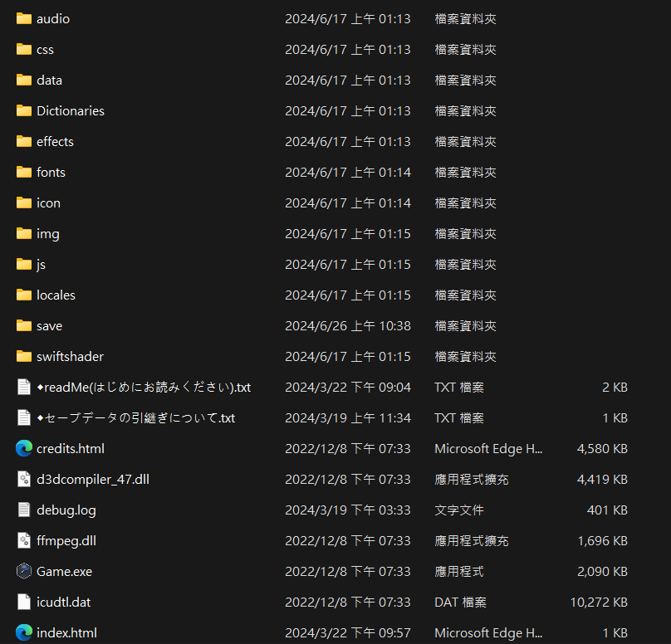Image resolution: width=671 pixels, height=644 pixels.
Task: Click the img folder name
Action: coord(47,233)
